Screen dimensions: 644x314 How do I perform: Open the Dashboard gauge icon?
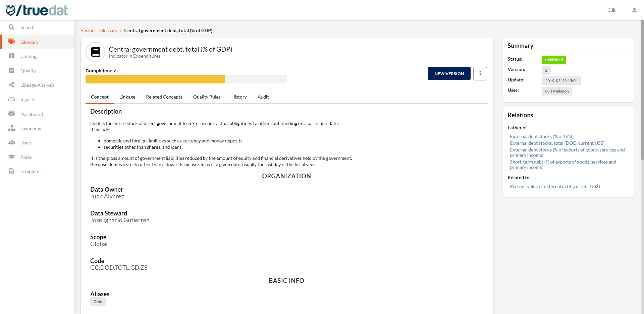(12, 114)
